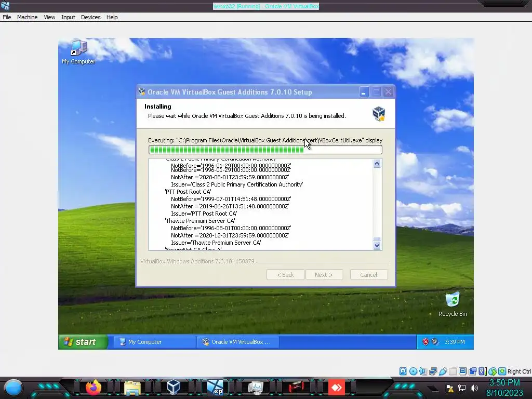Image resolution: width=532 pixels, height=399 pixels.
Task: Click the VirtualBox cube logo in setup header
Action: point(379,113)
